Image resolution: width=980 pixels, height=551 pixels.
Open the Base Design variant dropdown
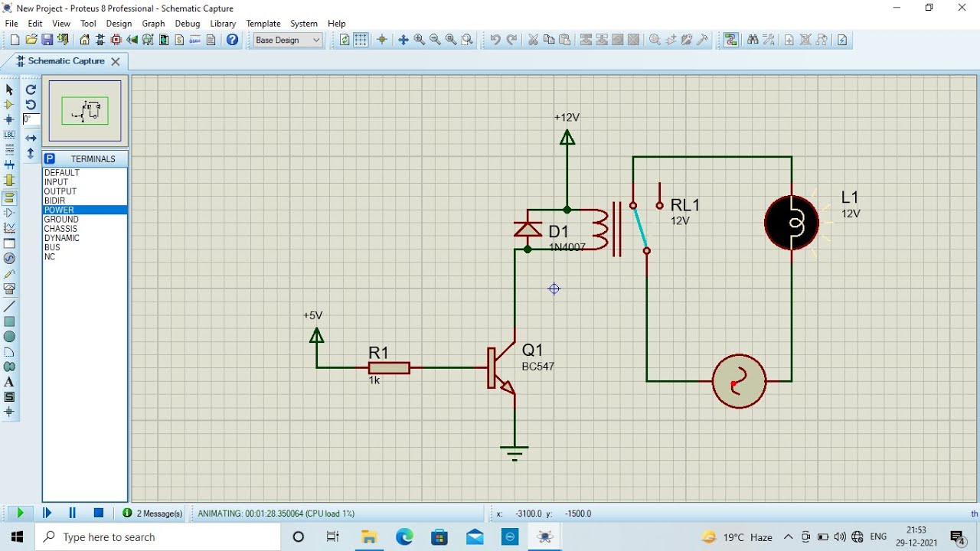point(288,40)
